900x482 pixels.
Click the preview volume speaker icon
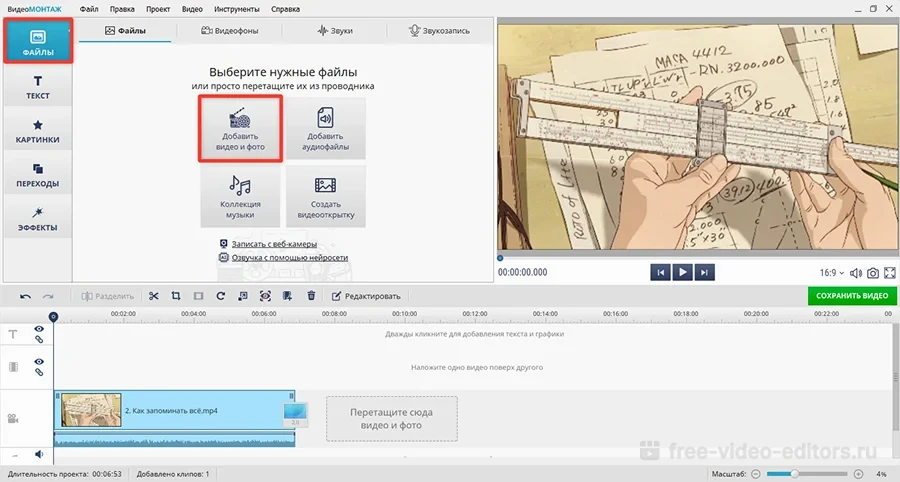[857, 272]
